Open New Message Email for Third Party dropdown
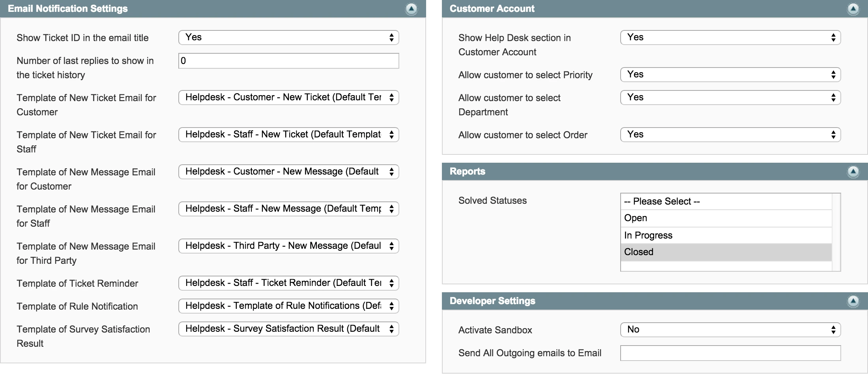Viewport: 868px width, 374px height. [288, 246]
